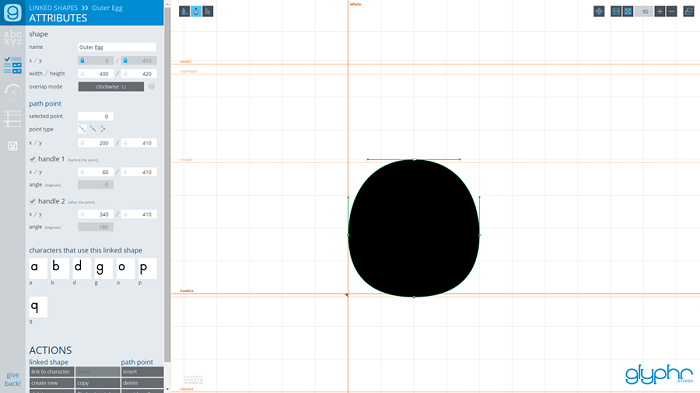The width and height of the screenshot is (700, 393).
Task: Click the create new linked shape button
Action: [51, 383]
